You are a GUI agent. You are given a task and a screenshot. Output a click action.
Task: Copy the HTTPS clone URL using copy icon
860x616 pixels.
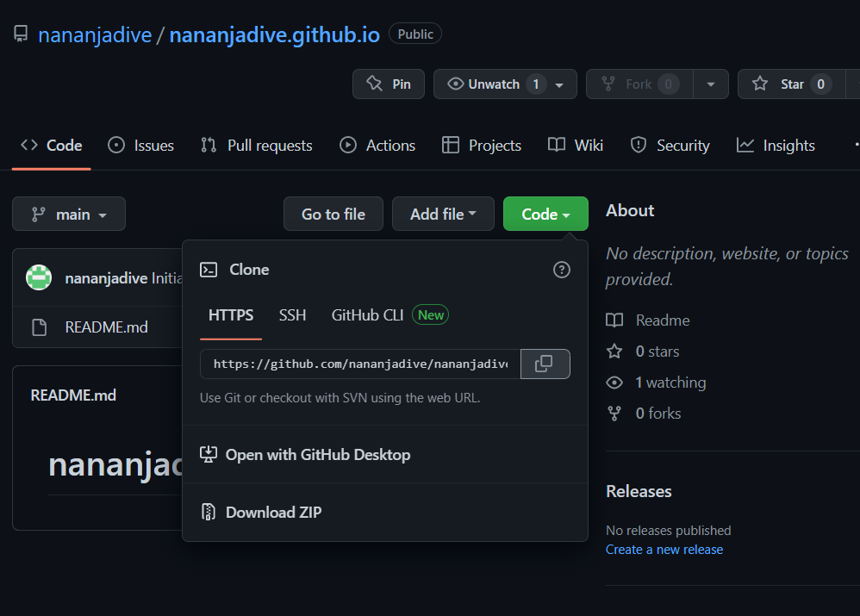click(545, 364)
